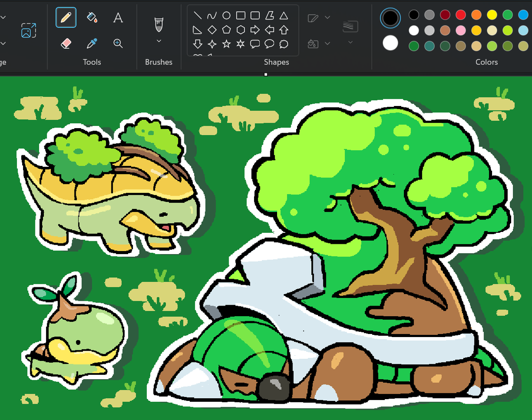Select the speech bubble shape
This screenshot has height=420, width=532.
255,43
